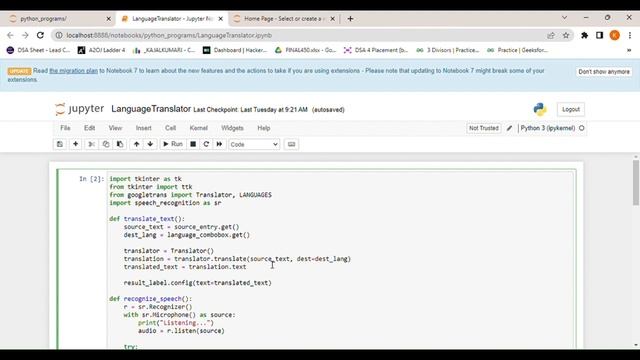This screenshot has height=360, width=640.
Task: Close the LanguageTranslator browser tab
Action: (220, 19)
